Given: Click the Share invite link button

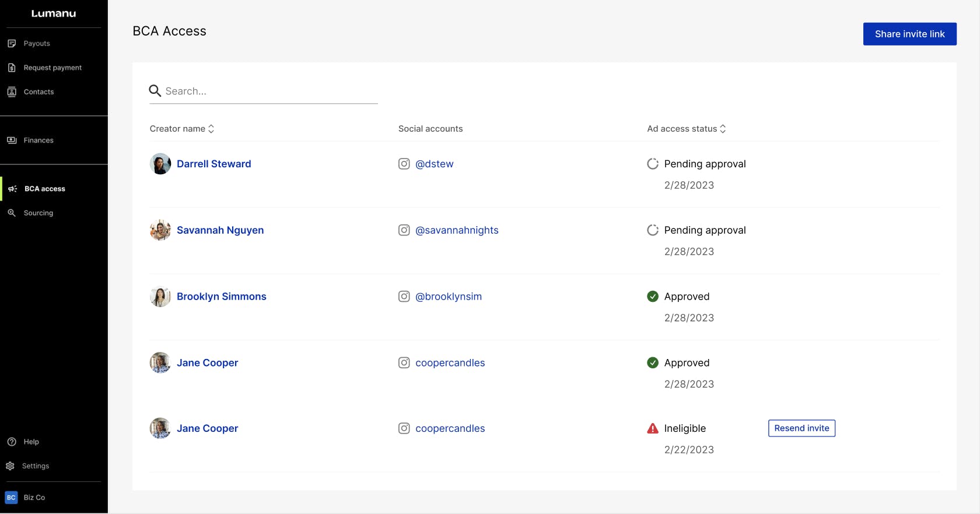Looking at the screenshot, I should [910, 34].
